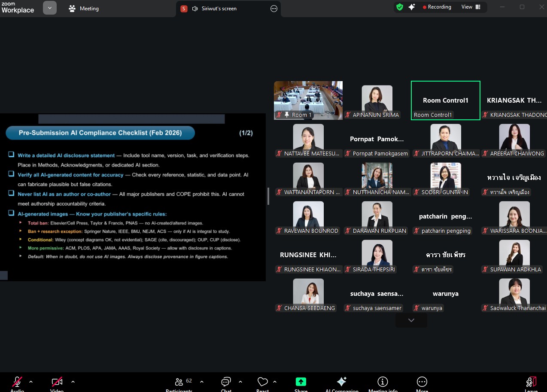Select the Siriwut's screen tab
Screen dimensions: 547x392
click(219, 9)
